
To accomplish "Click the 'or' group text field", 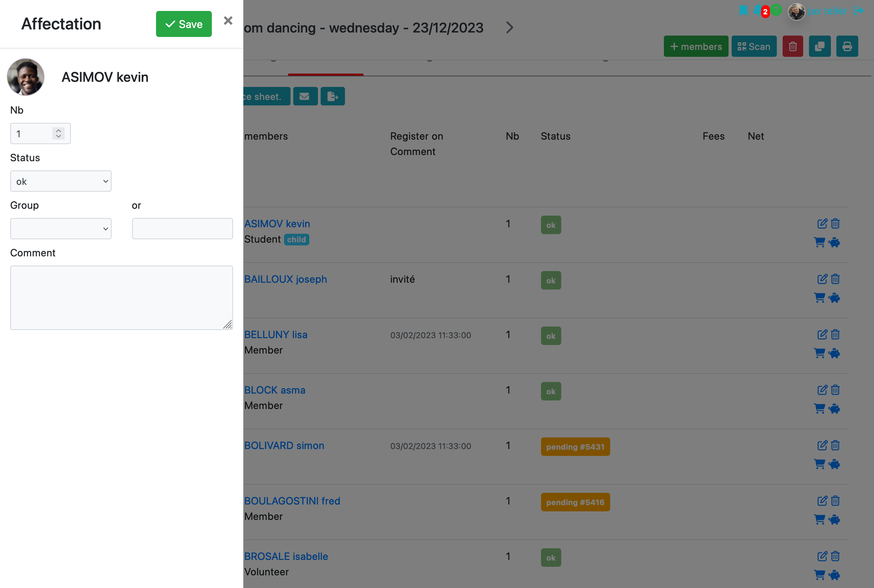I will (x=182, y=229).
